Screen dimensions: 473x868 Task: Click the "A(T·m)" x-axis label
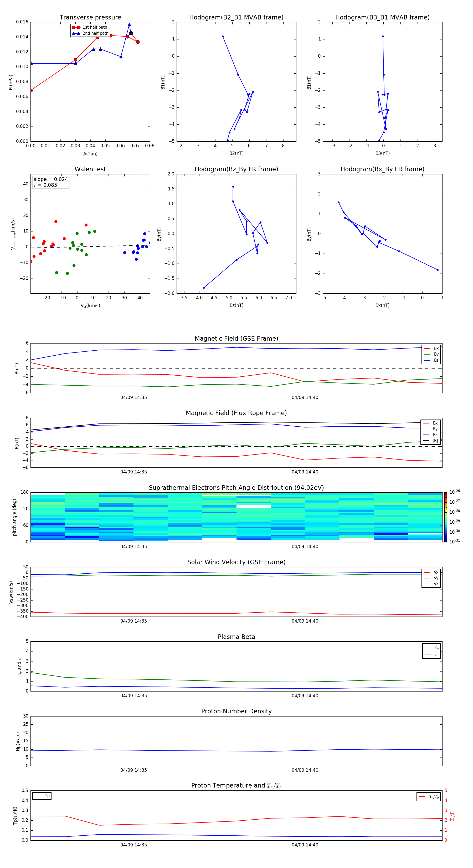click(90, 154)
